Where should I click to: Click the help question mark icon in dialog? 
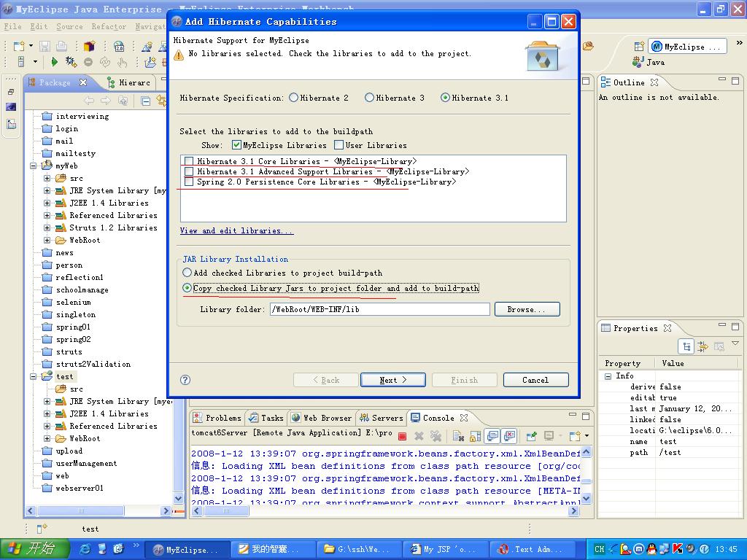tap(185, 379)
